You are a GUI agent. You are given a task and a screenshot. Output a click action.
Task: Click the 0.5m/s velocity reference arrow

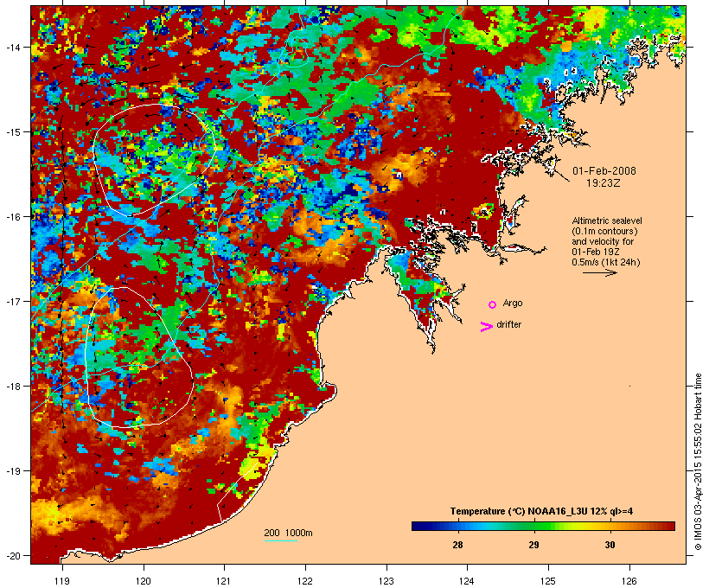599,272
